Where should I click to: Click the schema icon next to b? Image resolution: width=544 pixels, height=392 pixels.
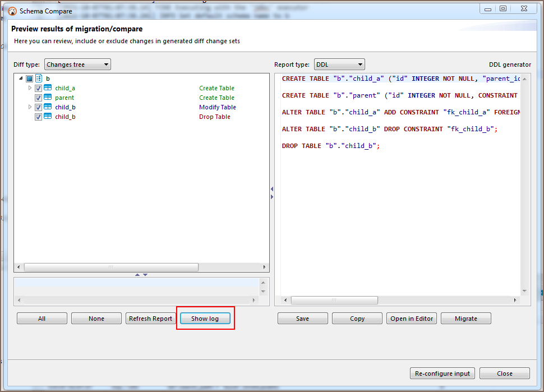pos(39,79)
